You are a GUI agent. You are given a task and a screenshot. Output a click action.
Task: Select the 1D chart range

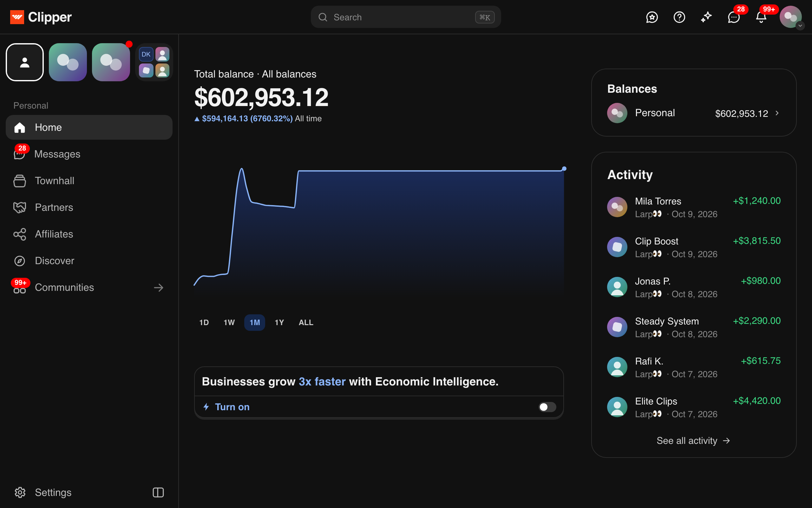coord(204,323)
